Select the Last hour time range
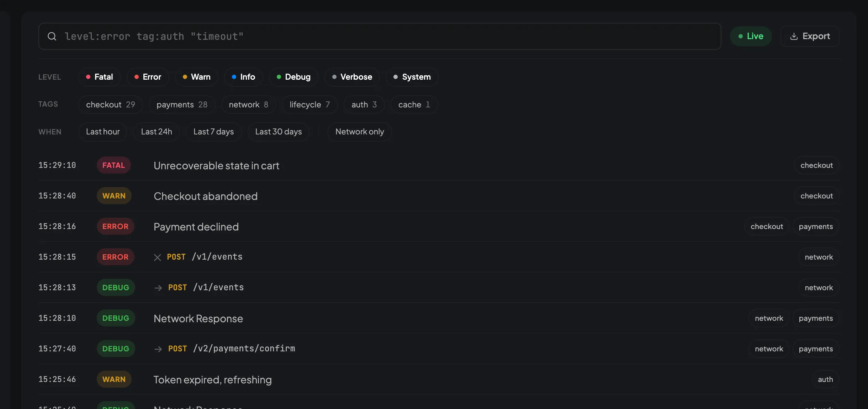868x409 pixels. (x=103, y=132)
